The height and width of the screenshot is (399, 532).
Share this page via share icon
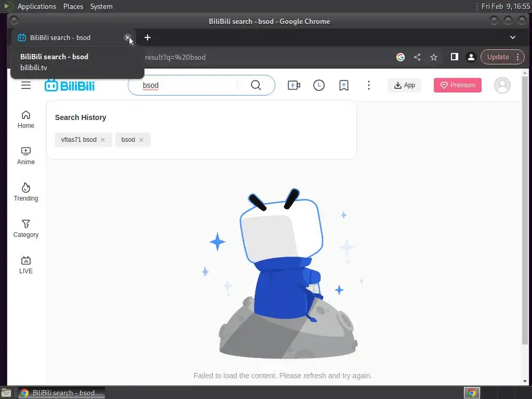click(417, 57)
